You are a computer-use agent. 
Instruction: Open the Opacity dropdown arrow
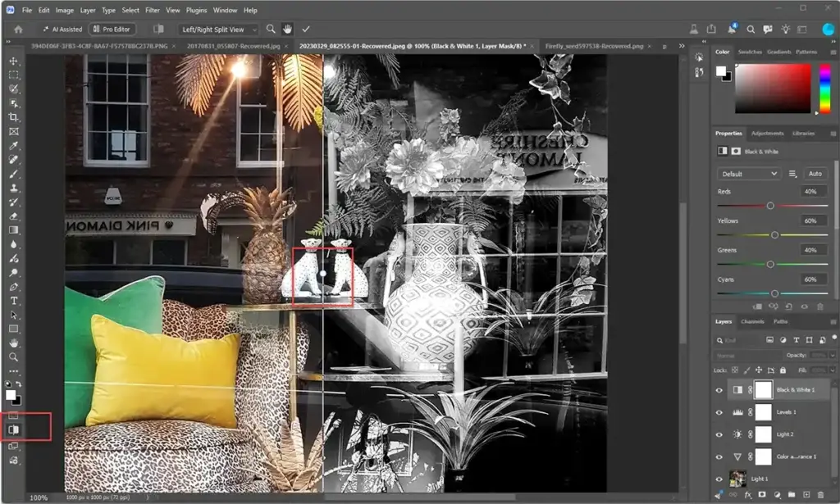point(833,356)
